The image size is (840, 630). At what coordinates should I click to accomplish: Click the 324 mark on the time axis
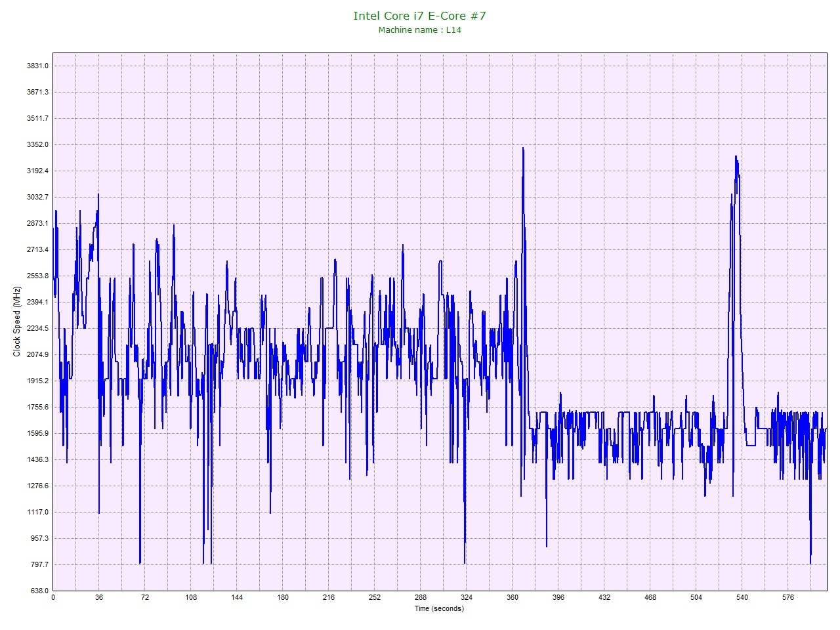coord(467,598)
